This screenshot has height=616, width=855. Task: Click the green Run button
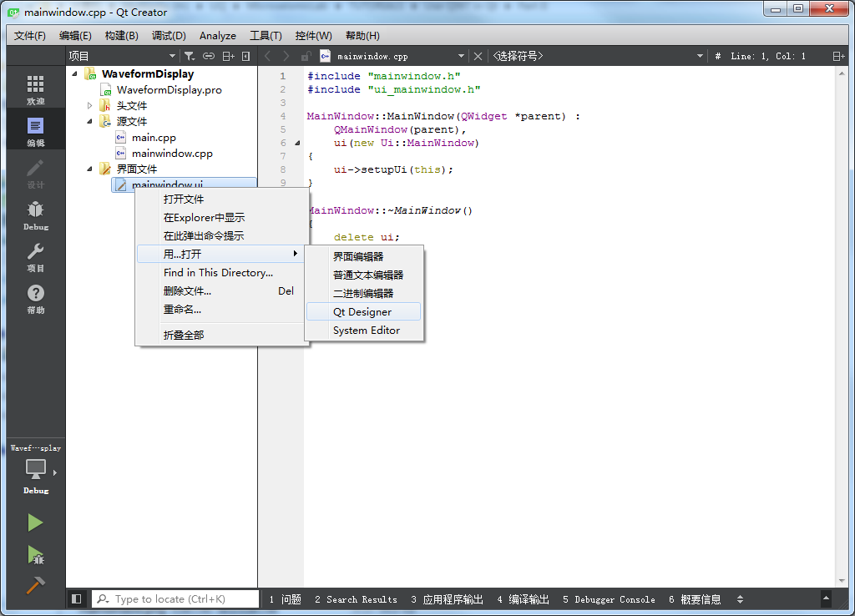35,523
